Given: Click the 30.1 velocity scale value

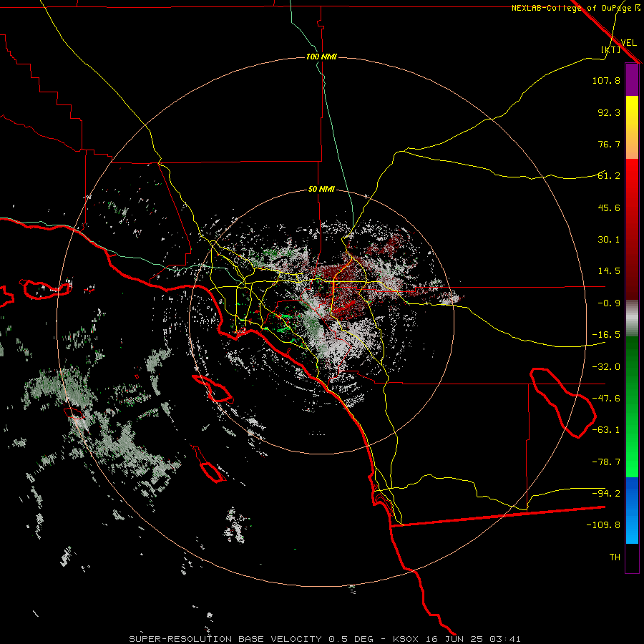Looking at the screenshot, I should (609, 240).
